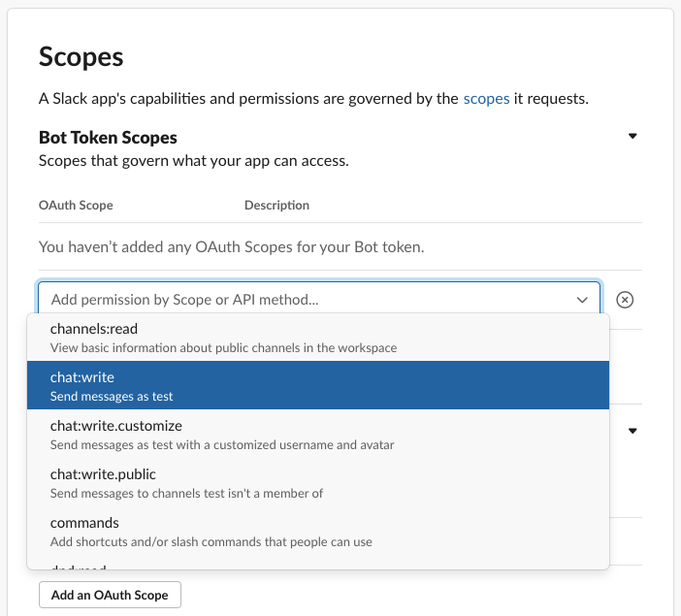This screenshot has height=616, width=681.
Task: Click the circled X remove scope icon
Action: [x=626, y=300]
